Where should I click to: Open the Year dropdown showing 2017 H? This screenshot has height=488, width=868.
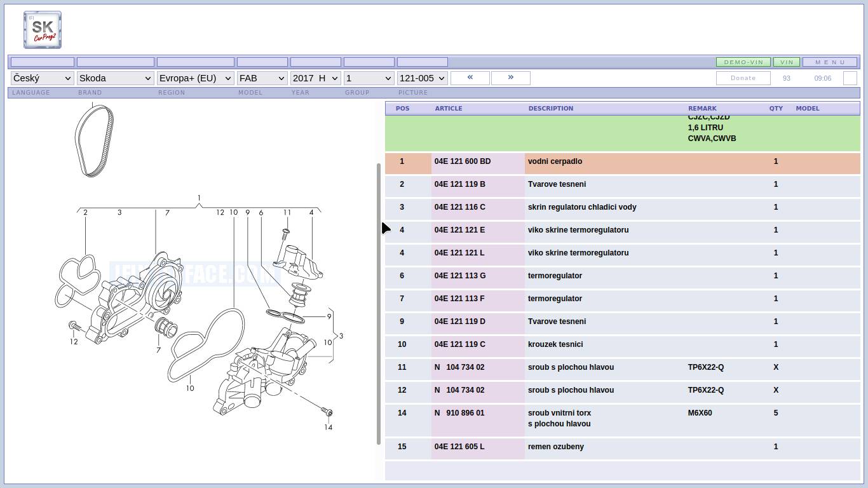(315, 78)
